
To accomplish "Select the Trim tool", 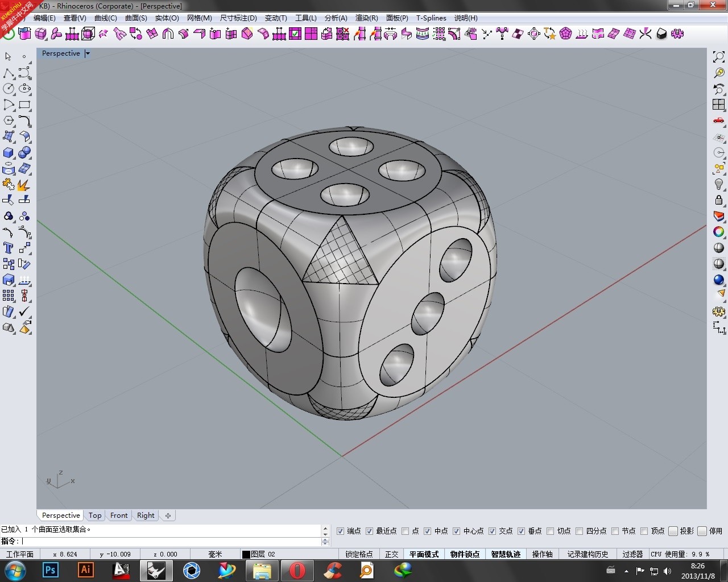I will click(x=8, y=200).
